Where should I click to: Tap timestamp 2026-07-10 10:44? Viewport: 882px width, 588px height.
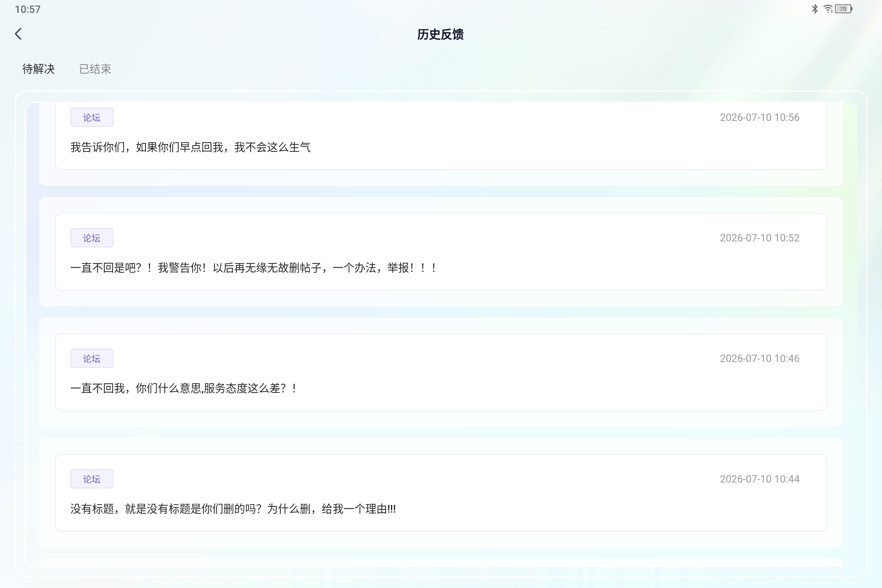[x=759, y=479]
